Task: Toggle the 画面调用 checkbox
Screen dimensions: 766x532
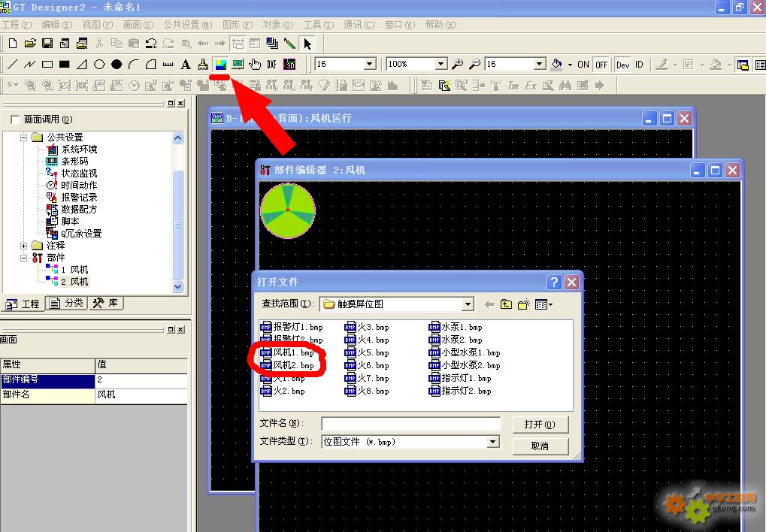Action: [15, 119]
